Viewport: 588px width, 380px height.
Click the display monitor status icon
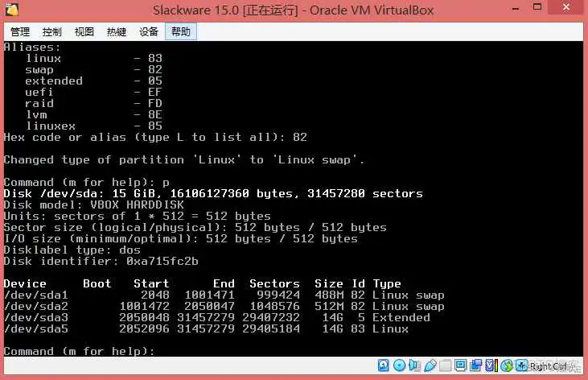(x=460, y=365)
